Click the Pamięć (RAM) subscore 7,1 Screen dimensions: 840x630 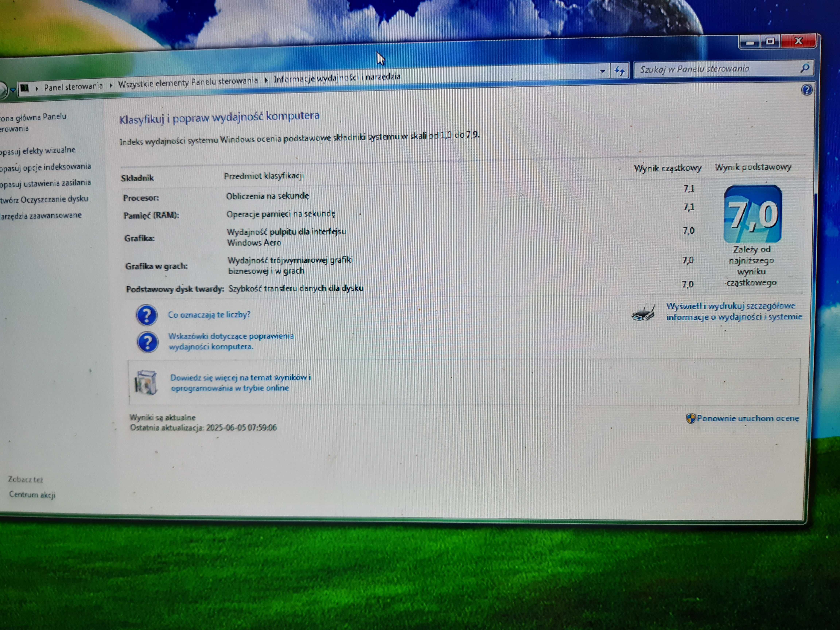(689, 207)
